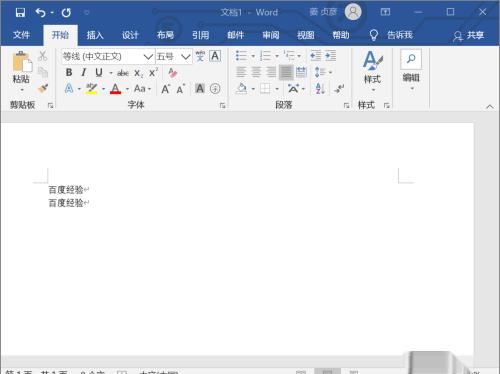Click the 共享 share button
This screenshot has height=374, width=500.
[468, 35]
